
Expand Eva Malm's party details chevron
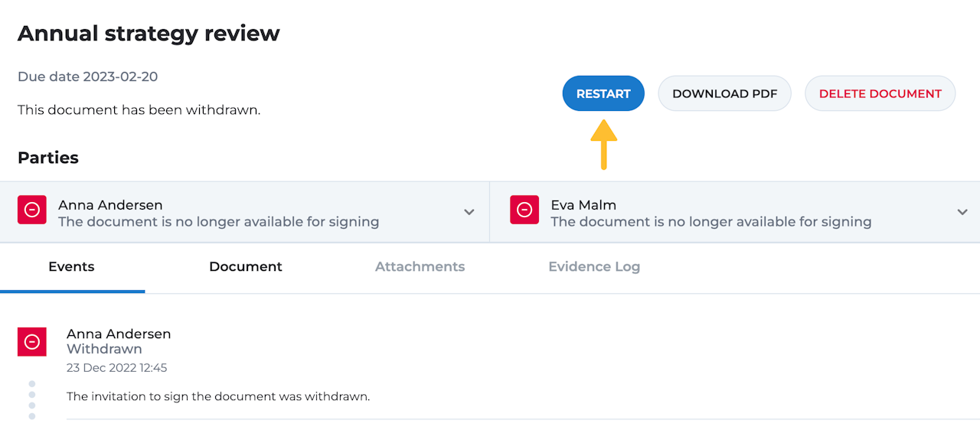pyautogui.click(x=962, y=212)
